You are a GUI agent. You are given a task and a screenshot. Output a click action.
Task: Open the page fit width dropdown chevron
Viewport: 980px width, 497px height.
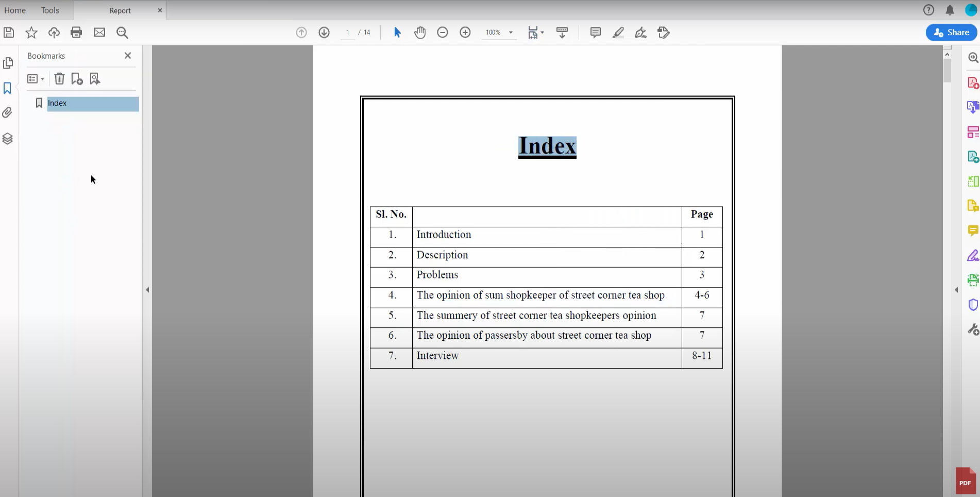click(542, 32)
